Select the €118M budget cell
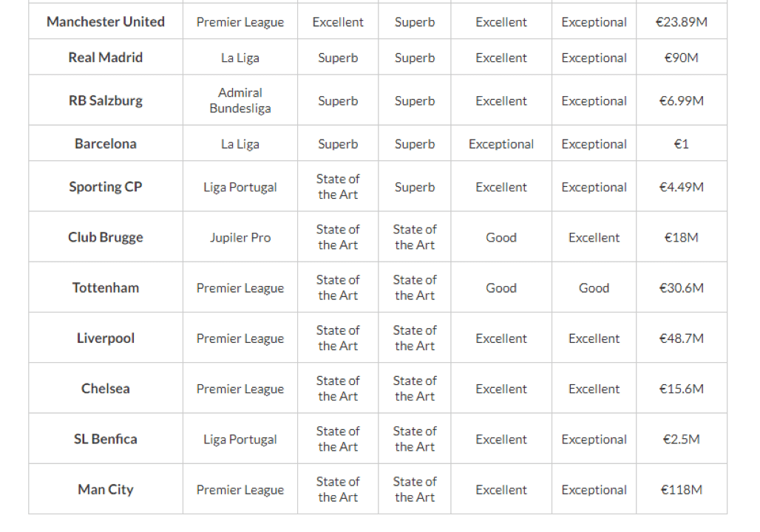760x532 pixels. (x=681, y=489)
